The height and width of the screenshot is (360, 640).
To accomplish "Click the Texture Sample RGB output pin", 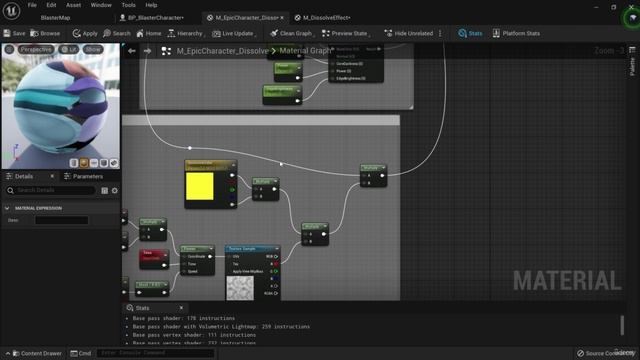I will [x=276, y=257].
